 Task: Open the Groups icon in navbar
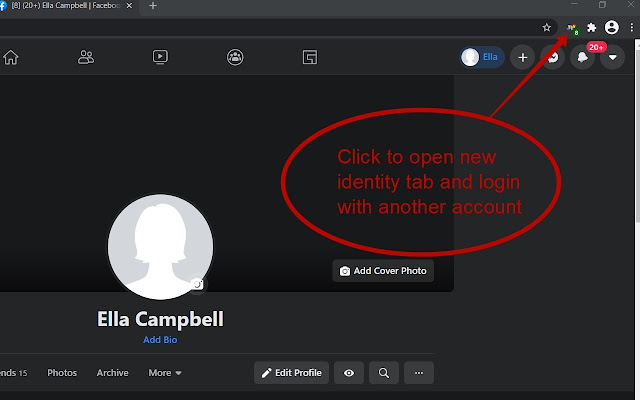pyautogui.click(x=235, y=57)
